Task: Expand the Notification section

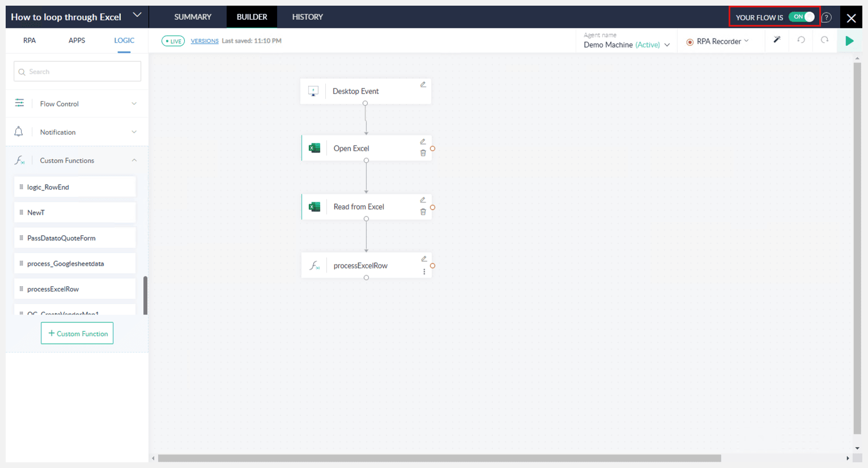Action: [134, 132]
